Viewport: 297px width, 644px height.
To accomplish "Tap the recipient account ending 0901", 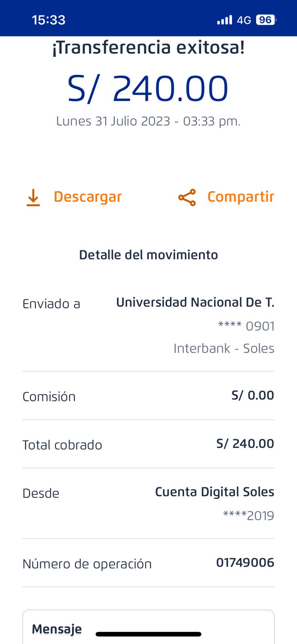I will (x=246, y=326).
